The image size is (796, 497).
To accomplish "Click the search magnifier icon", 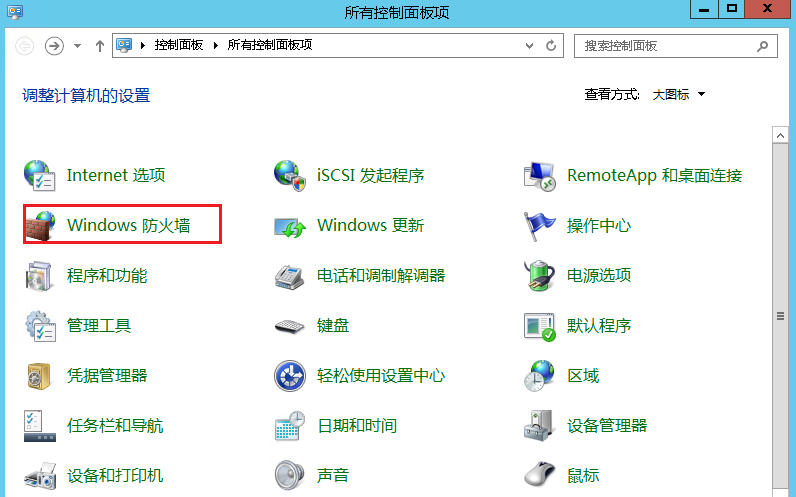I will (762, 46).
